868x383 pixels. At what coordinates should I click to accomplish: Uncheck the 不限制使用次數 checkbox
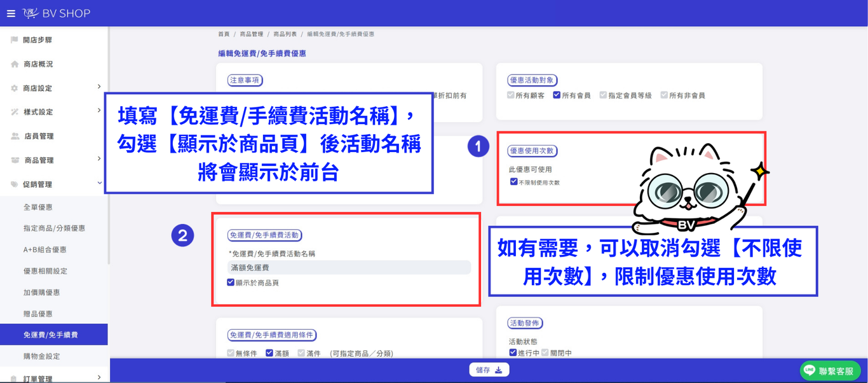click(x=513, y=182)
